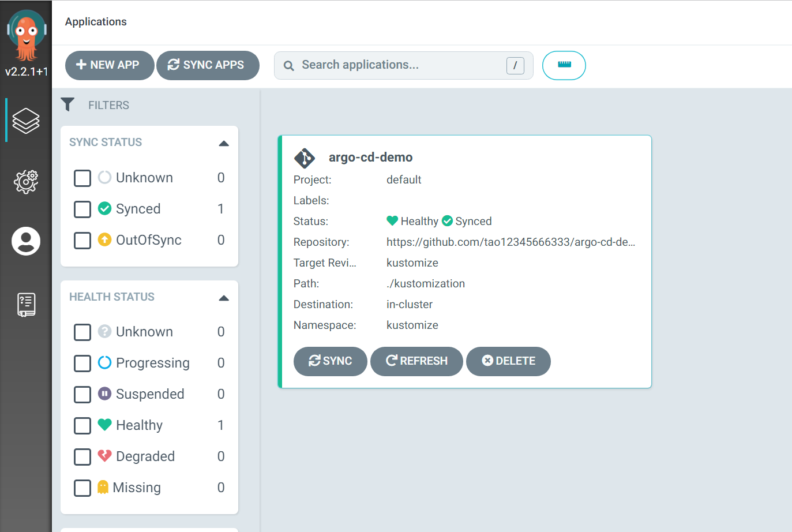Check the Missing filter checkbox
792x532 pixels.
82,488
